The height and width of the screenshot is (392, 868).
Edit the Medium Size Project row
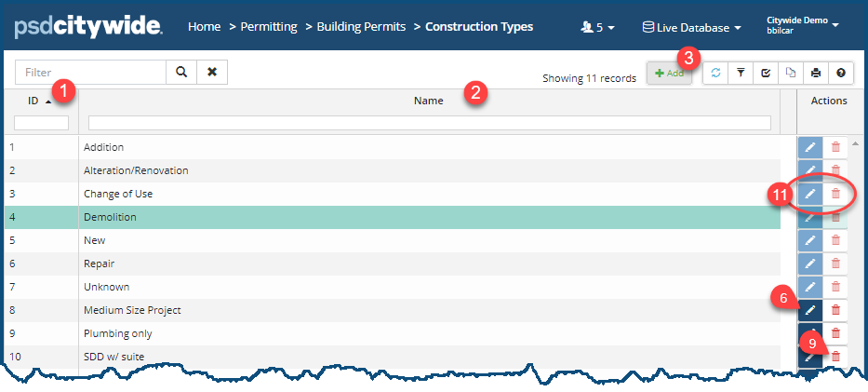pyautogui.click(x=809, y=310)
